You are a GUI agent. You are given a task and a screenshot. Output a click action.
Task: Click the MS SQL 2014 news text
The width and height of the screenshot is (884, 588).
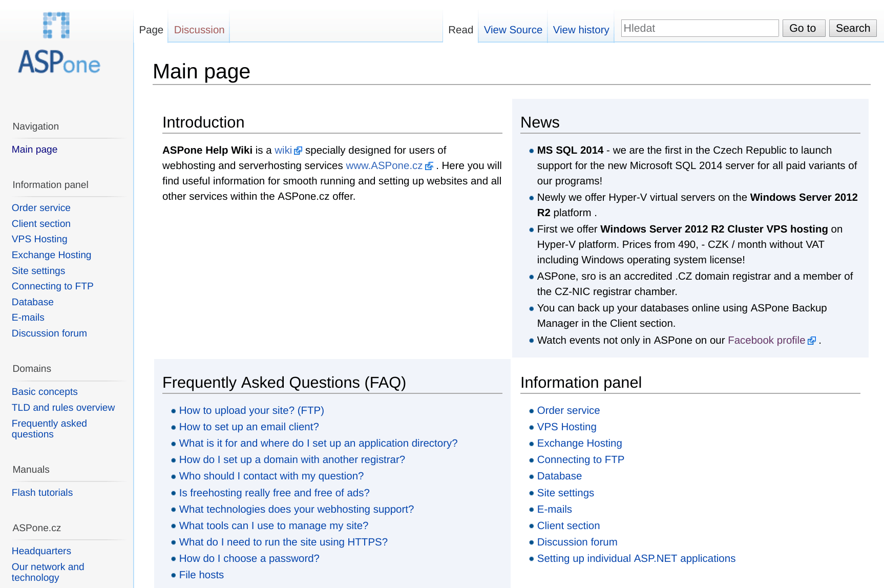tap(570, 151)
